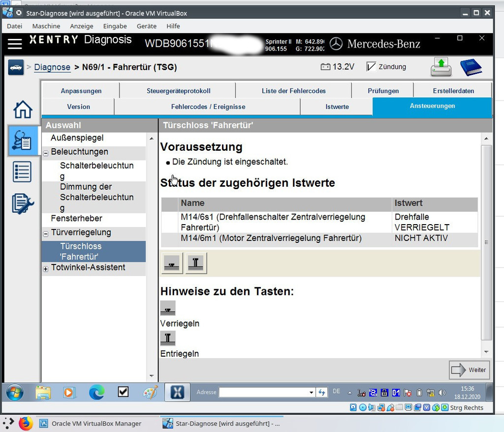Open the list view sidebar icon
Image resolution: width=504 pixels, height=432 pixels.
pos(22,172)
